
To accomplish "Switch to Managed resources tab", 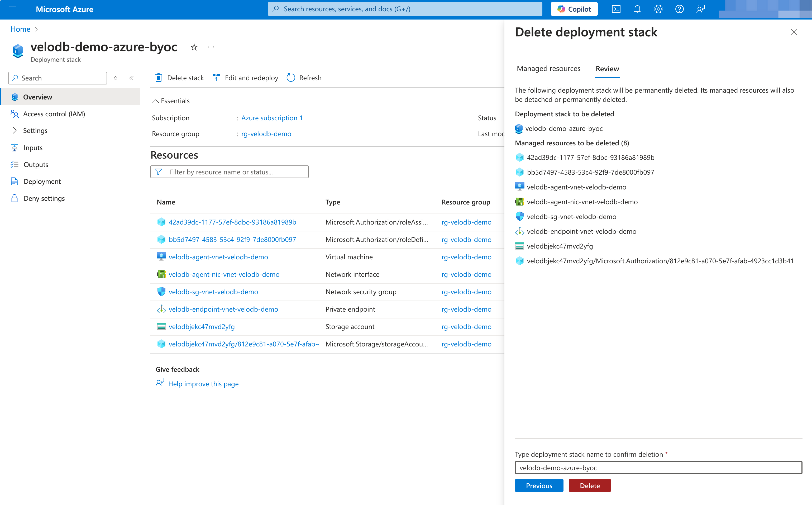I will click(548, 69).
